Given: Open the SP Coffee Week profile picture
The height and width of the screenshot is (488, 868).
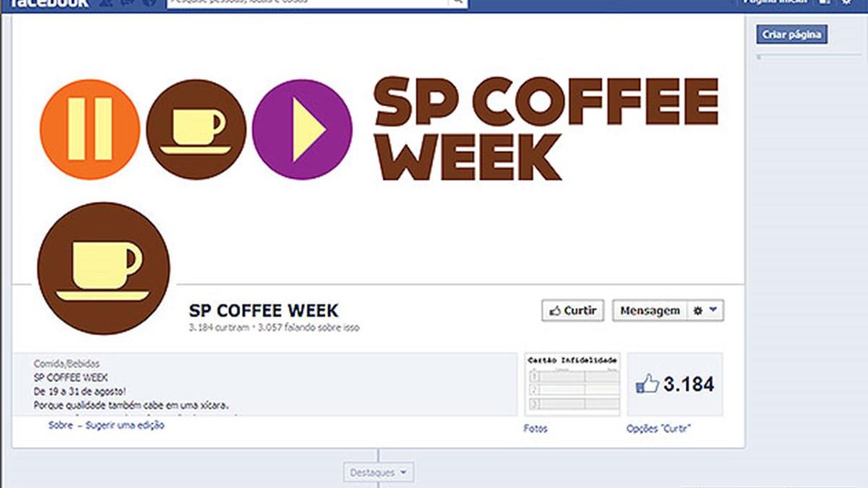Looking at the screenshot, I should pos(103,268).
